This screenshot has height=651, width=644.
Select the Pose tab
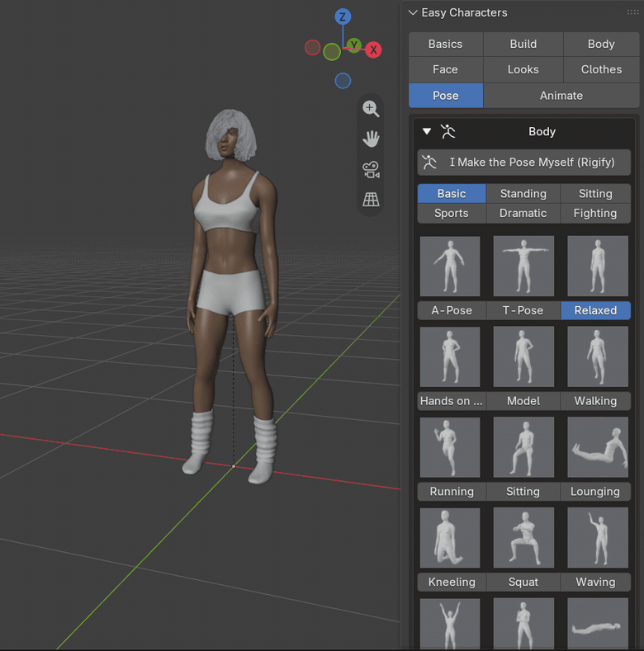click(446, 96)
